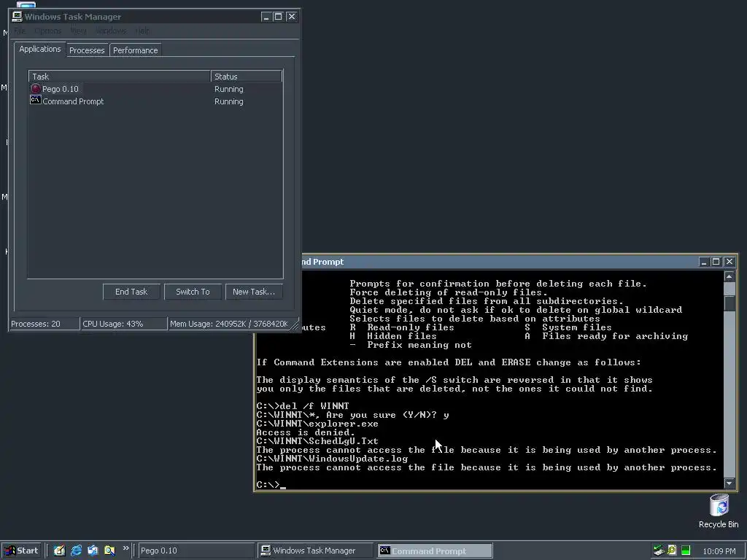The image size is (747, 560).
Task: Click the Pego 0.10 taskbar button
Action: coord(196,551)
